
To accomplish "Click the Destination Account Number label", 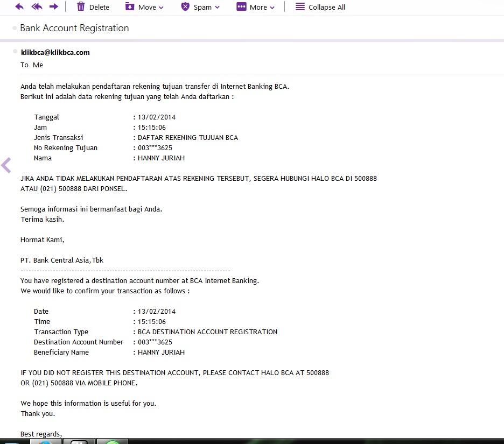I will point(79,342).
